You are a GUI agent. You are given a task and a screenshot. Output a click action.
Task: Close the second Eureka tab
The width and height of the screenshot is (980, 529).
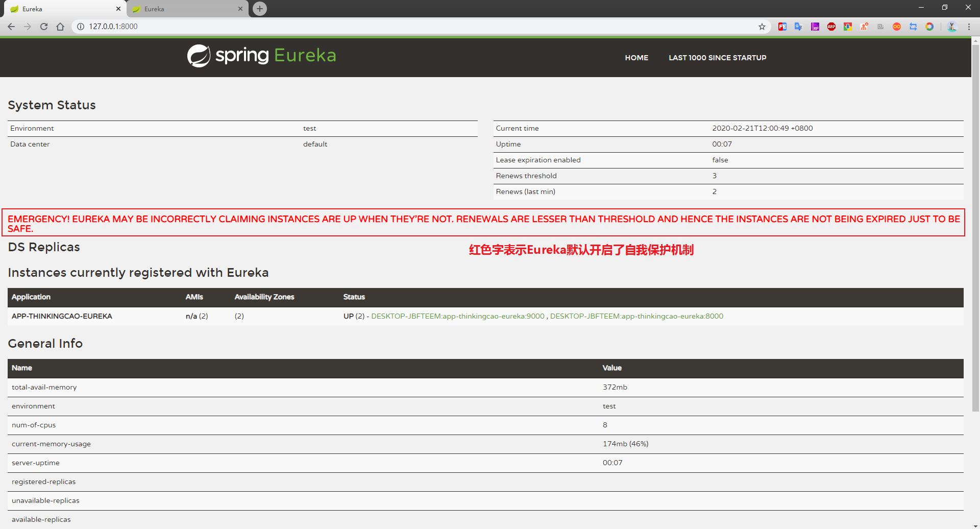tap(240, 9)
